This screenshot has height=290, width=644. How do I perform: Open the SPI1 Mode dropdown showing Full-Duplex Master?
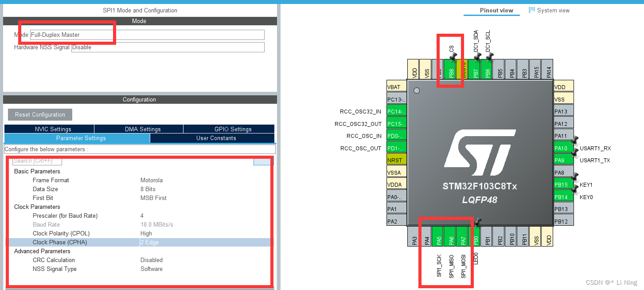point(147,35)
